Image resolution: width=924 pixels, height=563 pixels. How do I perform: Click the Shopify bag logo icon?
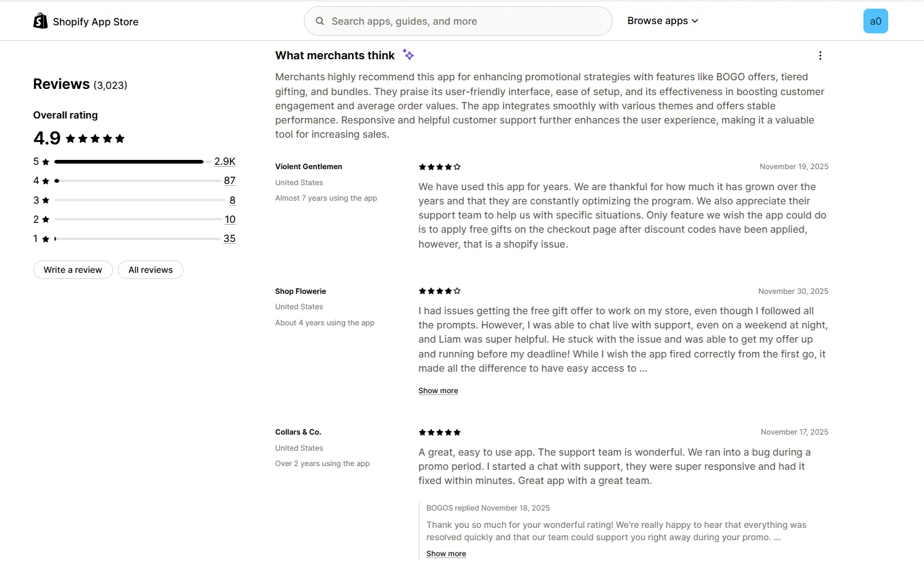tap(40, 22)
